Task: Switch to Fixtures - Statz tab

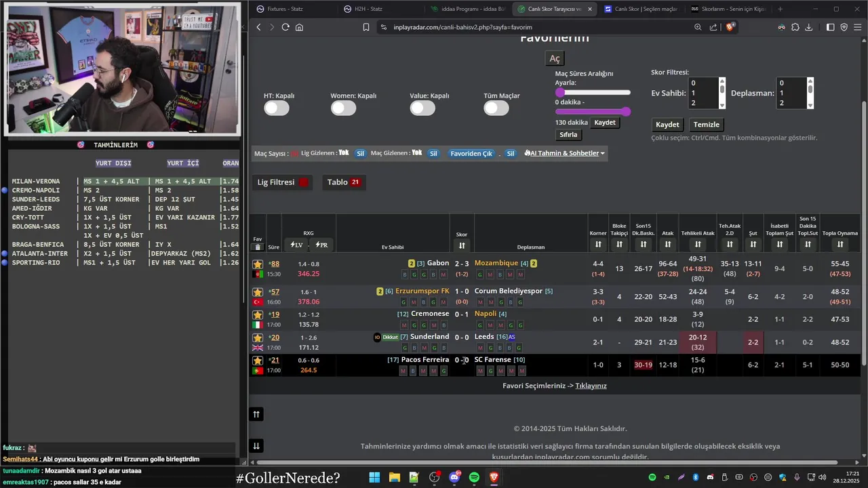Action: 293,9
